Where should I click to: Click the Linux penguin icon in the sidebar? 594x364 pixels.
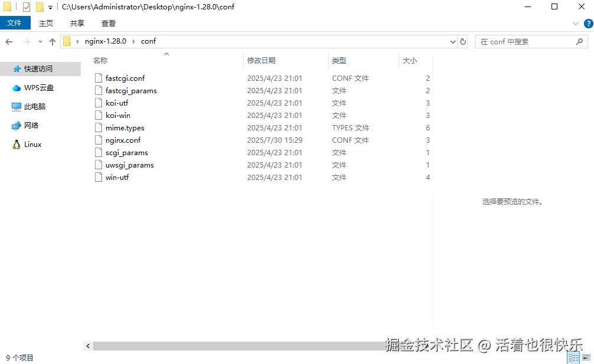[x=17, y=144]
